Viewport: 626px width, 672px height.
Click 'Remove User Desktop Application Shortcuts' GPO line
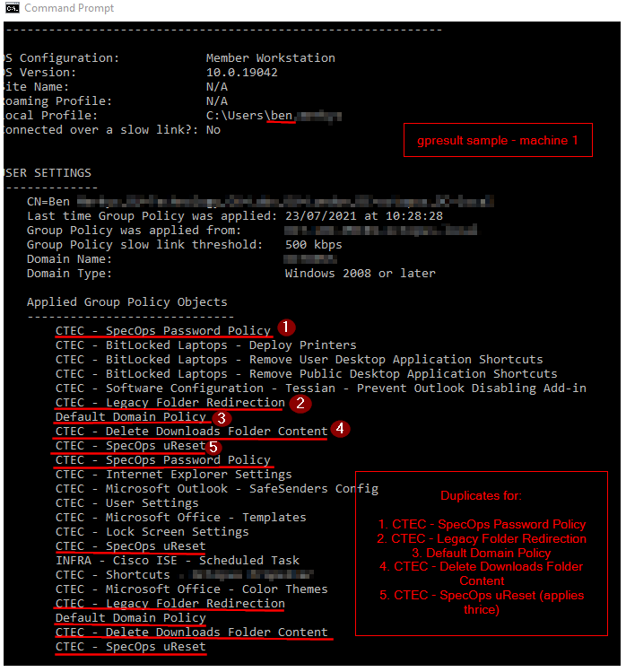click(299, 360)
